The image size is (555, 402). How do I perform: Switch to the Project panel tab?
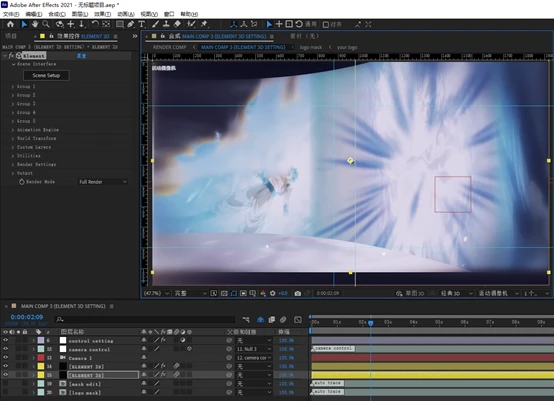[x=11, y=36]
